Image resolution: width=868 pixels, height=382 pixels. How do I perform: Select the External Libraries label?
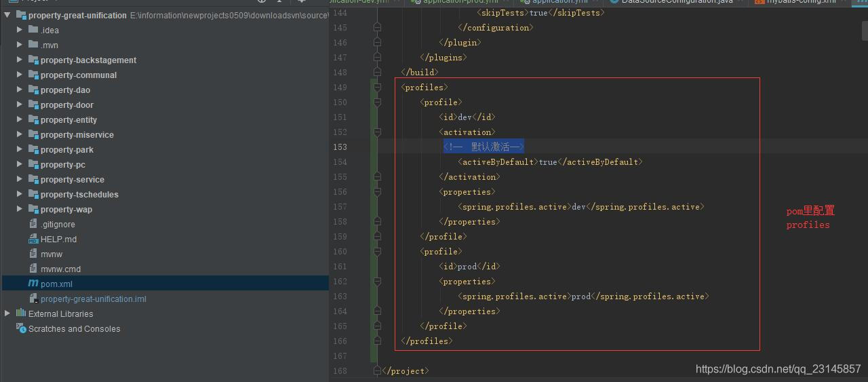61,314
